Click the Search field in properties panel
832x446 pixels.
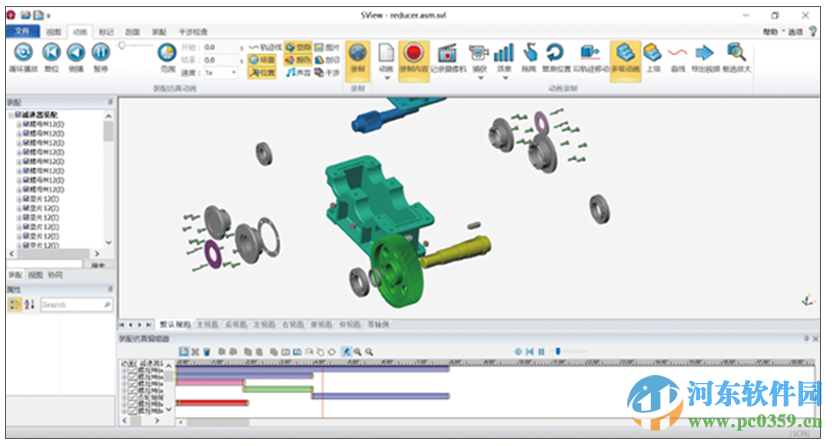pyautogui.click(x=76, y=304)
